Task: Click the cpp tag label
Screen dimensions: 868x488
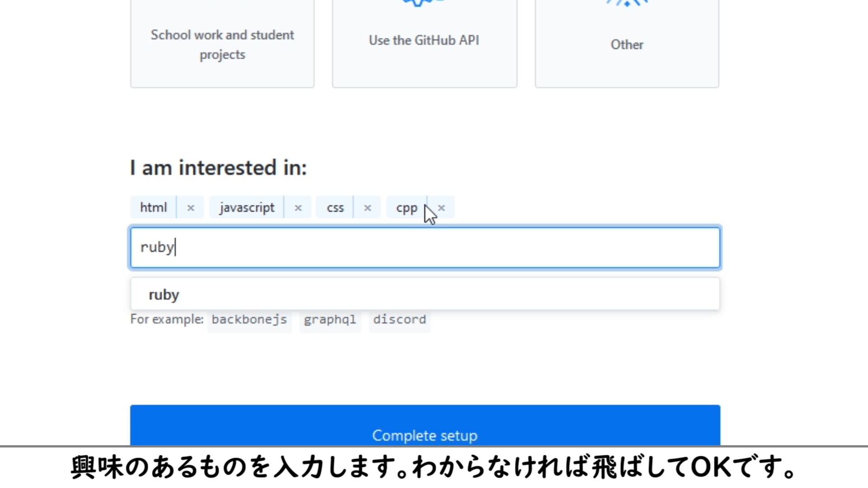Action: (406, 208)
